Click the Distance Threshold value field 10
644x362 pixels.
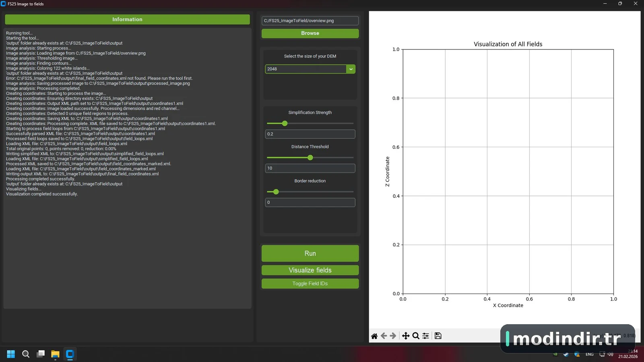[x=310, y=168]
